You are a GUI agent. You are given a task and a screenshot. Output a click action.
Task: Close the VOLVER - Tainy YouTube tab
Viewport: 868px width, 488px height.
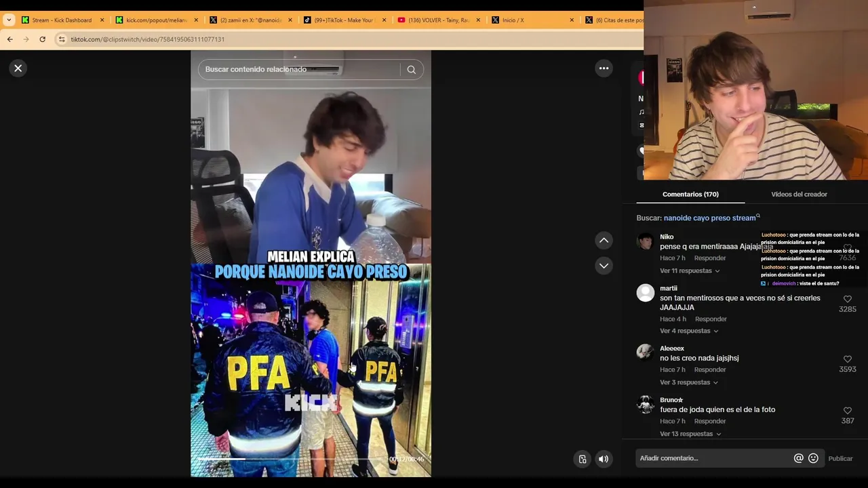[478, 20]
